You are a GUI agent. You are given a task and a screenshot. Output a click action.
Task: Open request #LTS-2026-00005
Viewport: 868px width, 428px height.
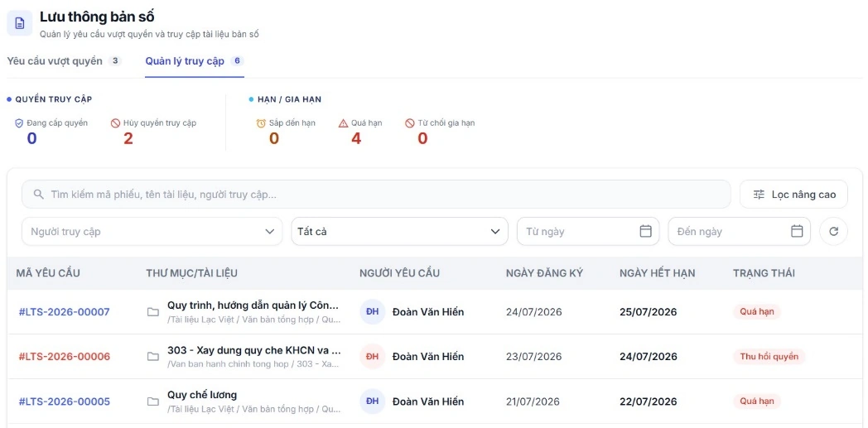pyautogui.click(x=65, y=402)
